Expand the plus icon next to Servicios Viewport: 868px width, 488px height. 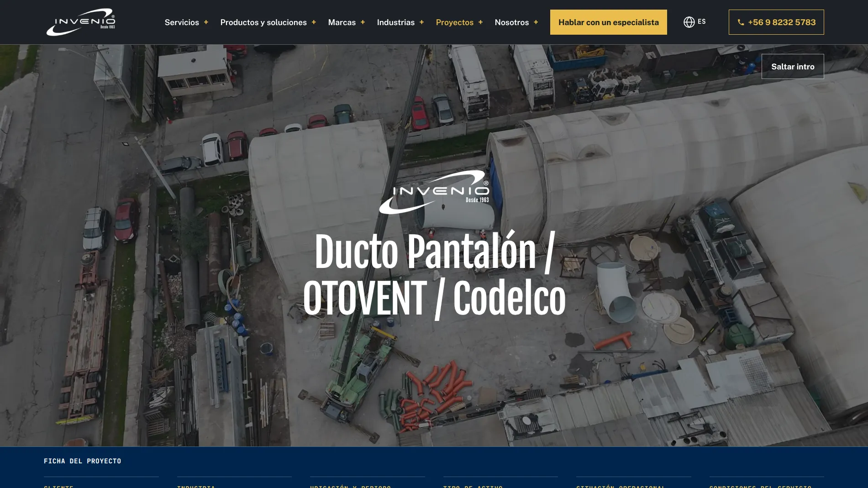(x=206, y=22)
